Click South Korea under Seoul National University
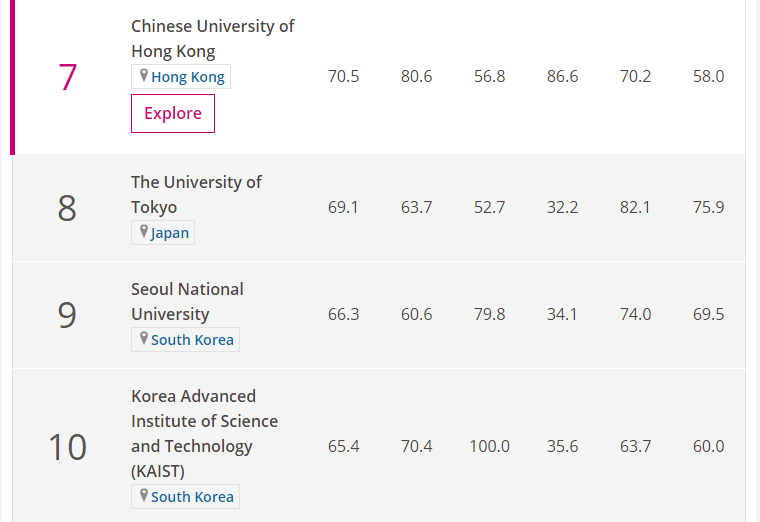Viewport: 760px width, 522px height. (x=192, y=340)
